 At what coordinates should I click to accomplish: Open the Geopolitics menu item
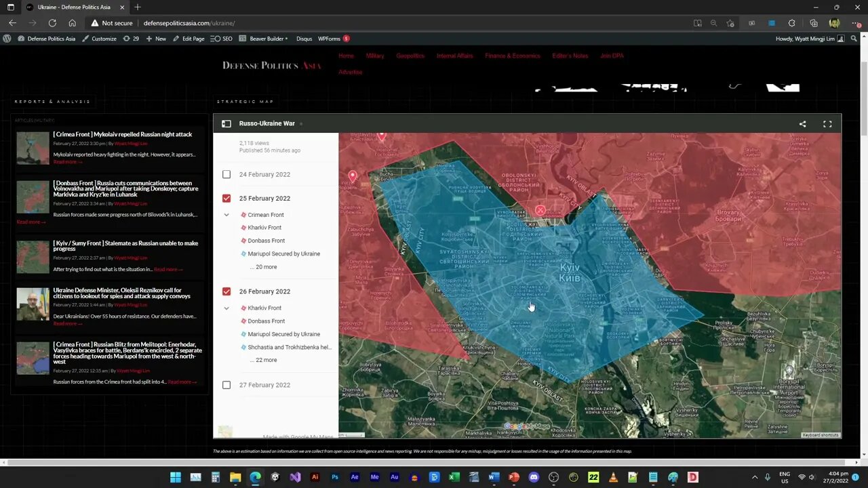tap(410, 56)
